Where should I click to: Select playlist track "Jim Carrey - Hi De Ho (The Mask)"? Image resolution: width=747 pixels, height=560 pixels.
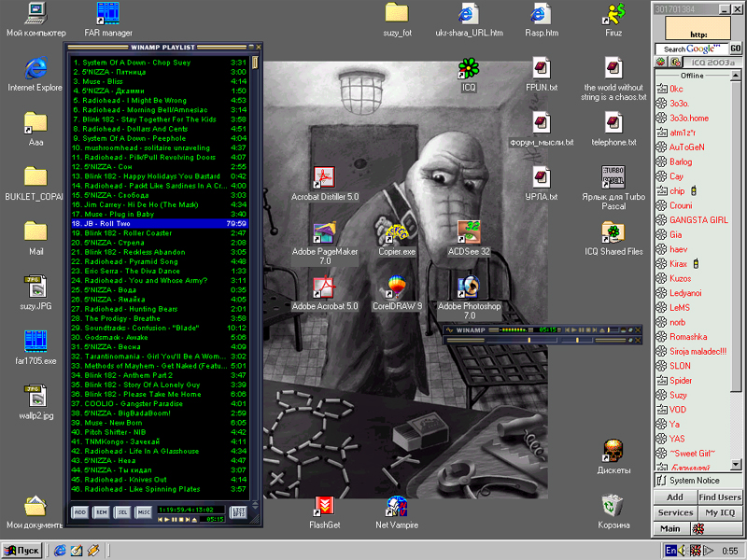point(160,204)
